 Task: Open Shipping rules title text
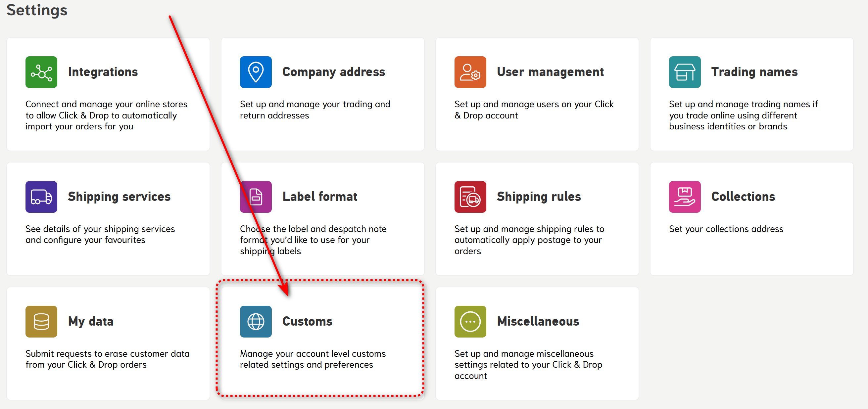(x=539, y=197)
